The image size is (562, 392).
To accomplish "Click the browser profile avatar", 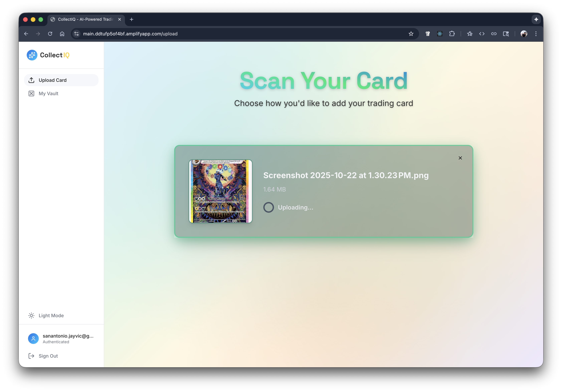I will (524, 34).
